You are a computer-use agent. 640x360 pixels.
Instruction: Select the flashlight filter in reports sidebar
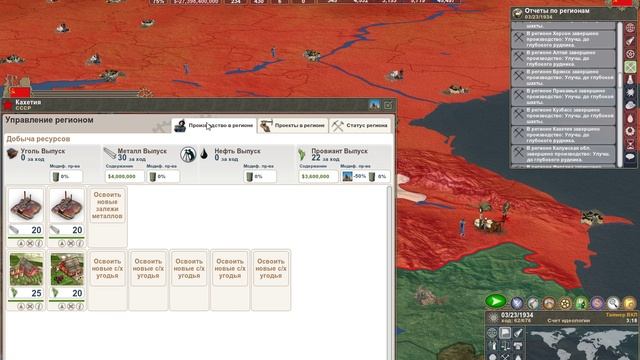coord(631,41)
